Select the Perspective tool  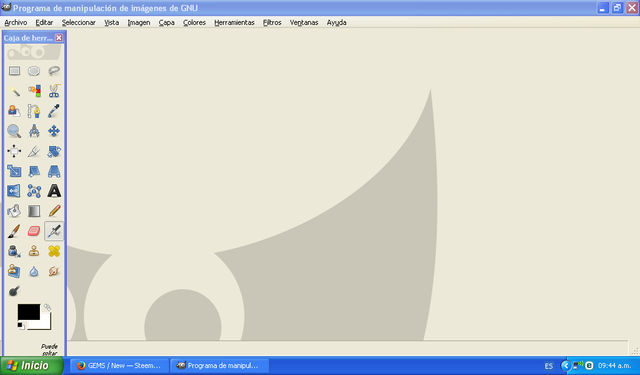pos(54,171)
